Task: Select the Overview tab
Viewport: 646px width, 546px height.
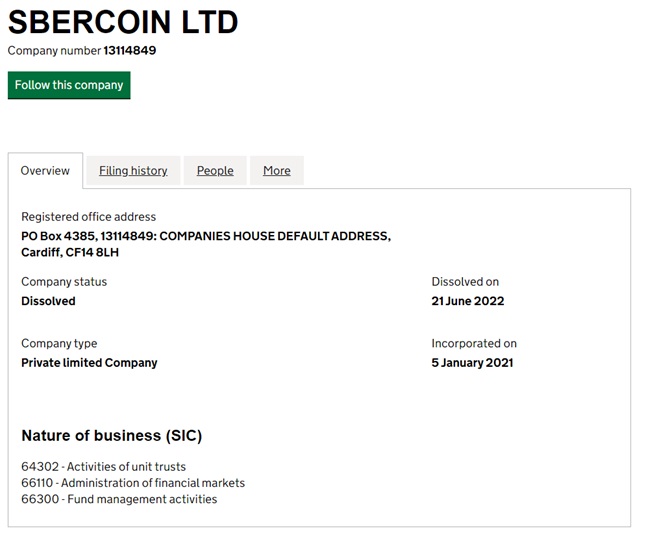Action: [x=45, y=171]
